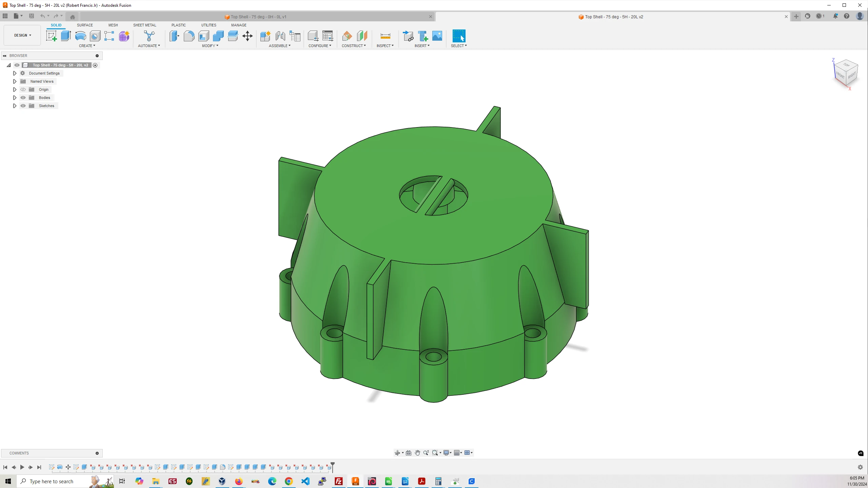Image resolution: width=868 pixels, height=488 pixels.
Task: Activate the root component radio button
Action: pos(95,65)
